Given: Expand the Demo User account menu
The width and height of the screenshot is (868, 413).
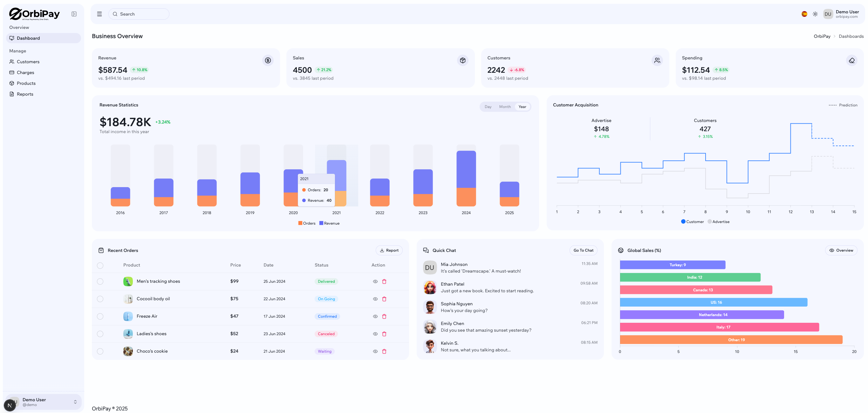Looking at the screenshot, I should [75, 402].
